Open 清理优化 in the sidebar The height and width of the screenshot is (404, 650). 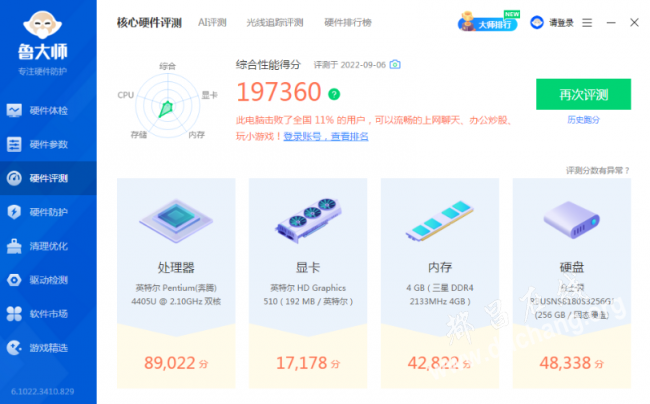pos(48,246)
